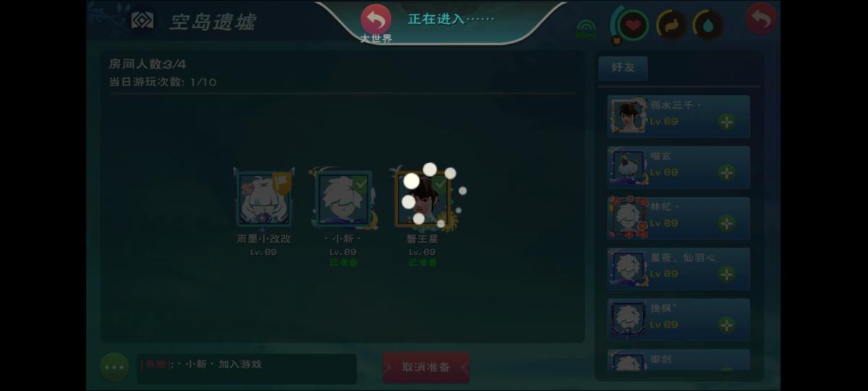This screenshot has width=868, height=391.
Task: Tap the blue water drop status icon
Action: point(707,25)
